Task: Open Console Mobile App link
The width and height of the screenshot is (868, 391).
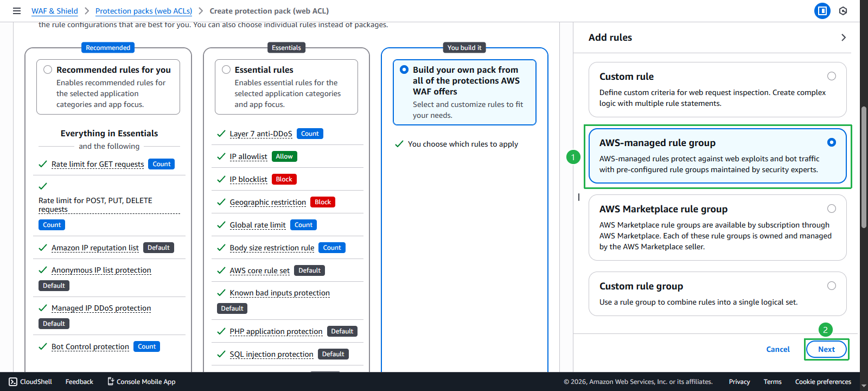Action: pyautogui.click(x=141, y=382)
